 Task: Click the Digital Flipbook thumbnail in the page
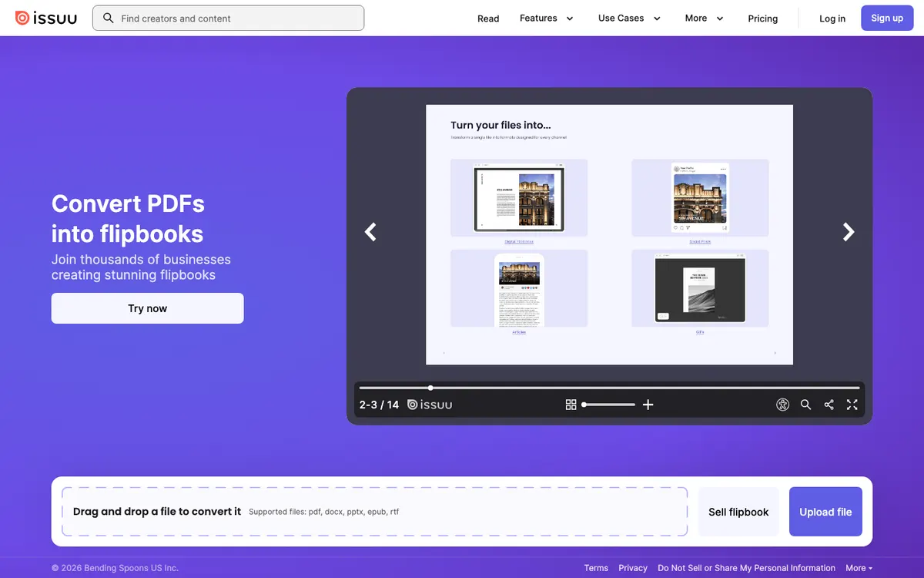[x=519, y=197]
